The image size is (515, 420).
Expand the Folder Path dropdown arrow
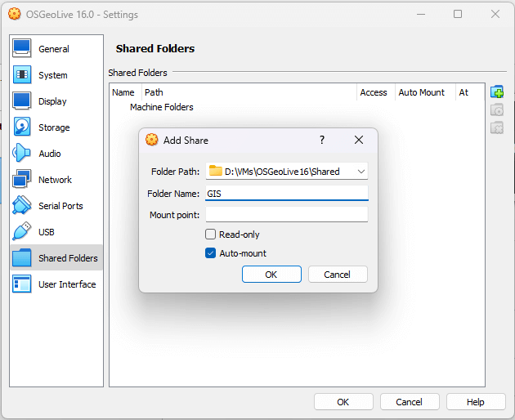point(361,172)
